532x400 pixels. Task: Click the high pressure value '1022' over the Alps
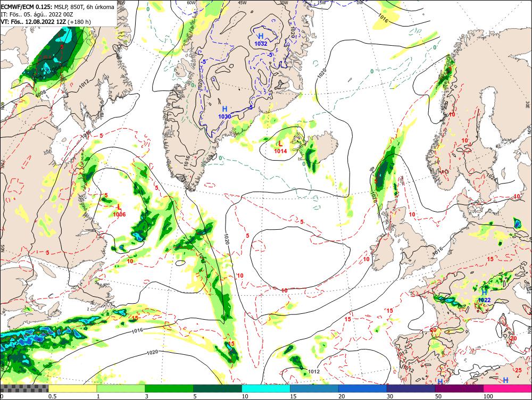[484, 300]
